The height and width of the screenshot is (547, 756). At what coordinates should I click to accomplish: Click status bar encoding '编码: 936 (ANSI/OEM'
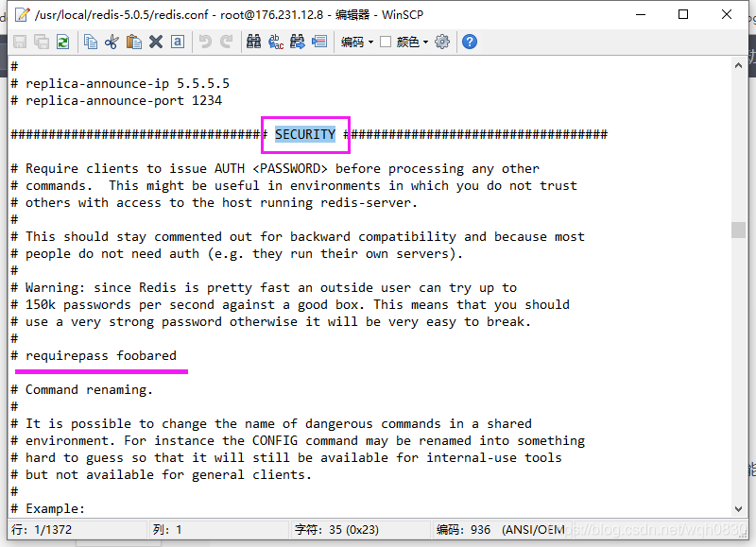(x=501, y=530)
